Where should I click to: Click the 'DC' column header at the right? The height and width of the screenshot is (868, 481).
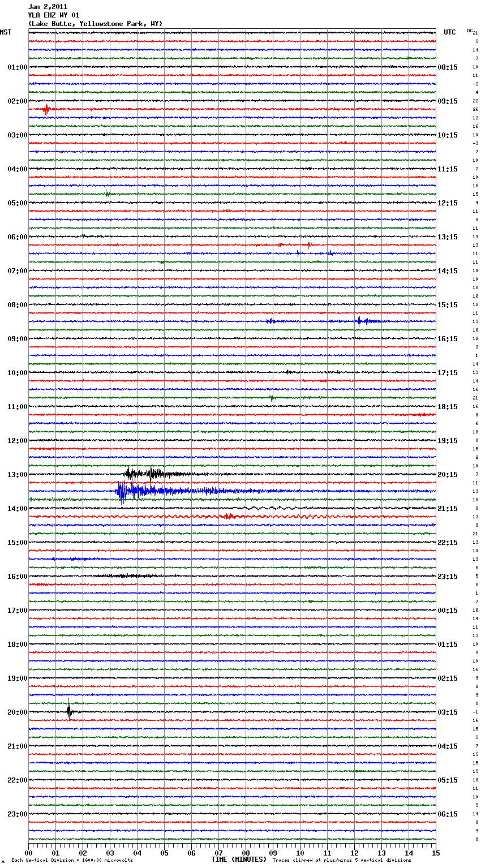471,31
